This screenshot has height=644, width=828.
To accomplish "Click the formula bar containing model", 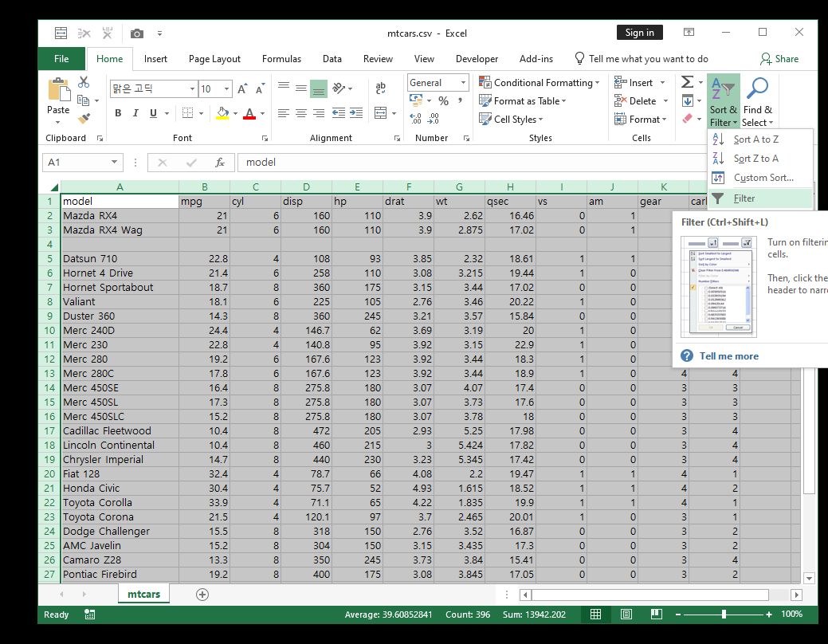I will click(x=472, y=162).
